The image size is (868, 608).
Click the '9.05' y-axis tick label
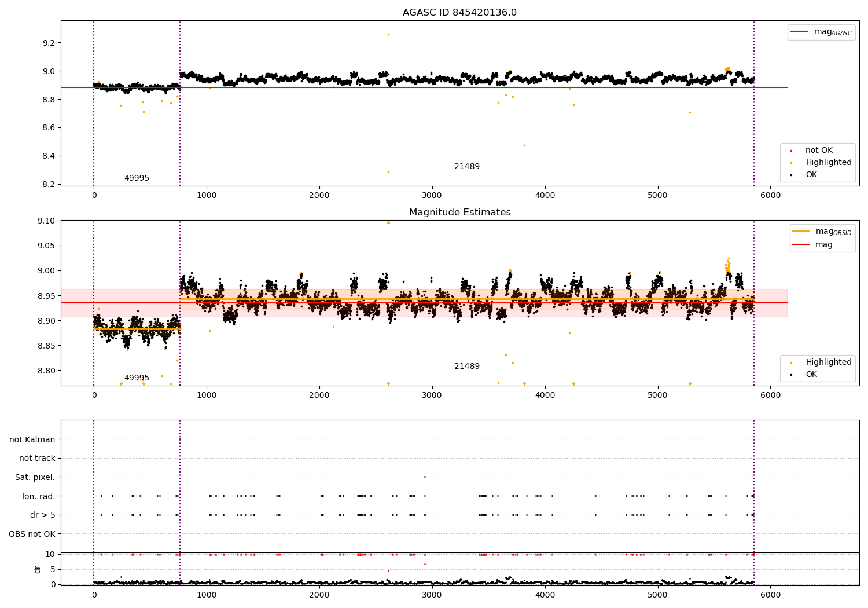pyautogui.click(x=46, y=246)
